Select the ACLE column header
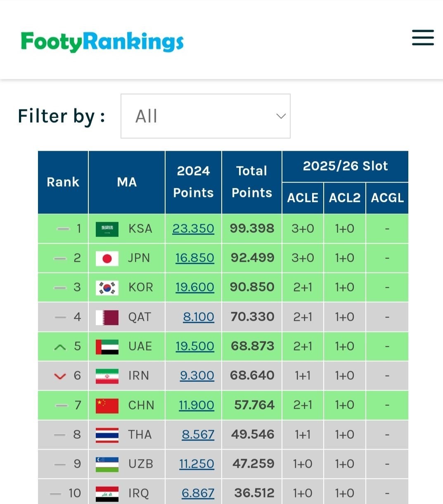The image size is (443, 504). point(303,198)
